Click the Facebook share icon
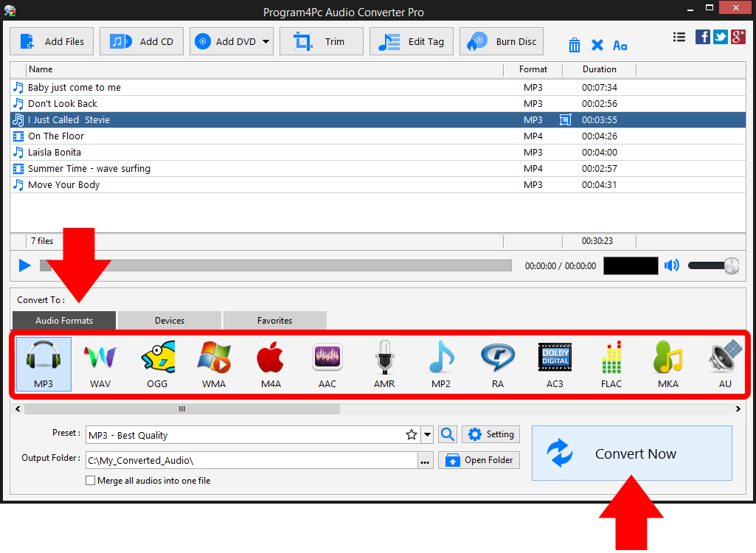 pyautogui.click(x=702, y=36)
